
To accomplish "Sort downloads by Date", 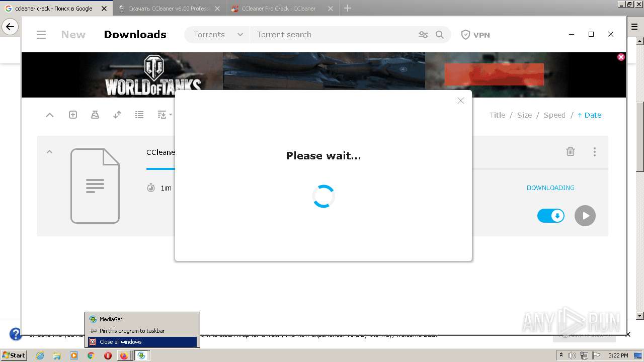I will pos(590,115).
